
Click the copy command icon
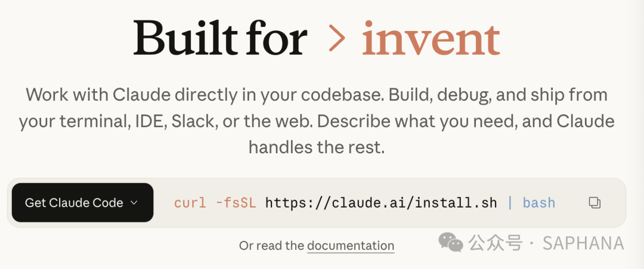594,203
